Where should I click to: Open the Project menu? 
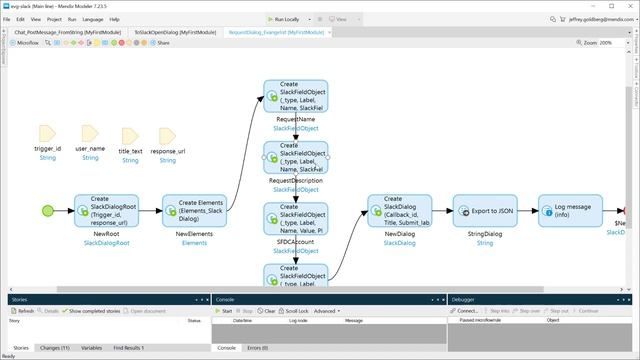(x=54, y=19)
